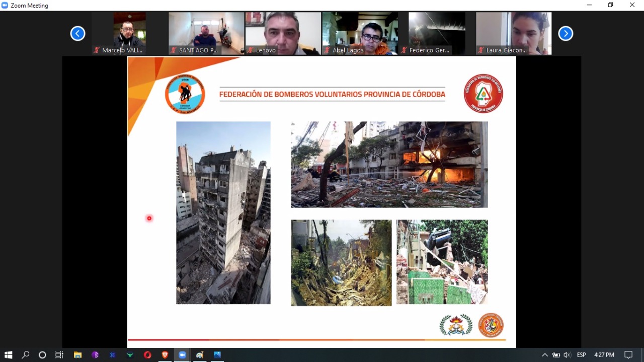
Task: Open the purple Tor Browser taskbar icon
Action: (x=95, y=355)
